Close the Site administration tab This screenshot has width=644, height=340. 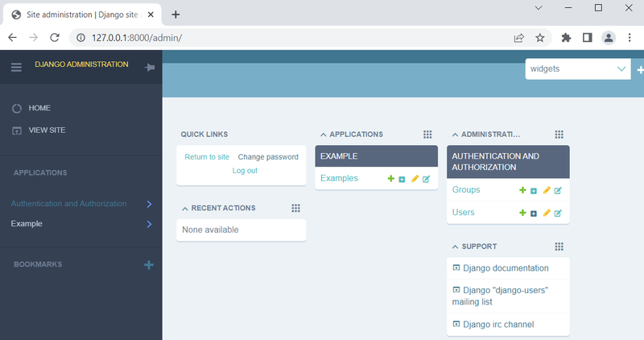[151, 15]
